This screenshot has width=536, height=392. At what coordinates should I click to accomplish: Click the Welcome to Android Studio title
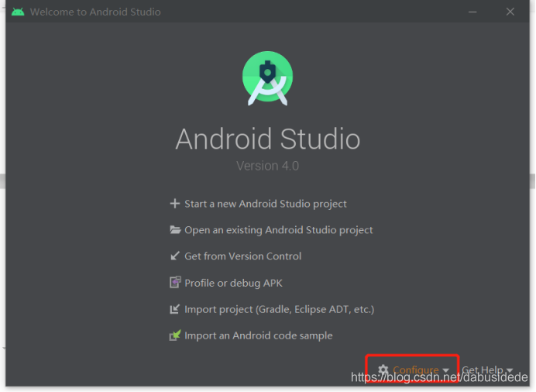coord(95,12)
